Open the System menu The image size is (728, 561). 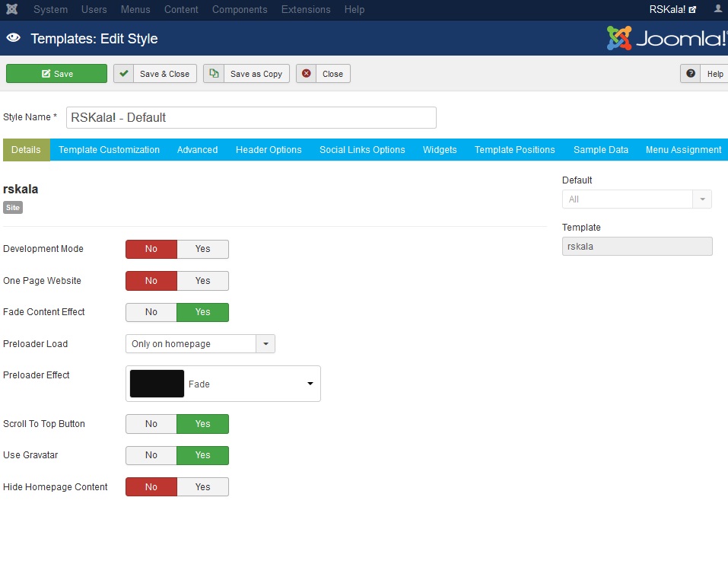pos(51,9)
